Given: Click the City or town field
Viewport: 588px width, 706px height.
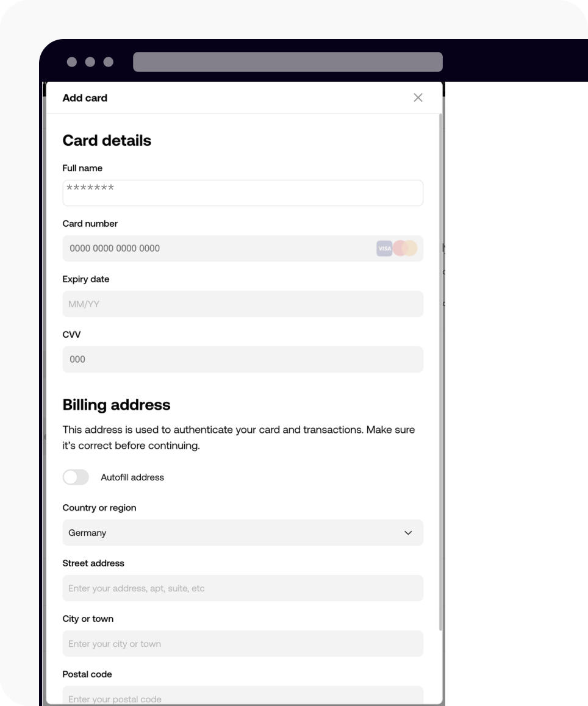Looking at the screenshot, I should [243, 643].
